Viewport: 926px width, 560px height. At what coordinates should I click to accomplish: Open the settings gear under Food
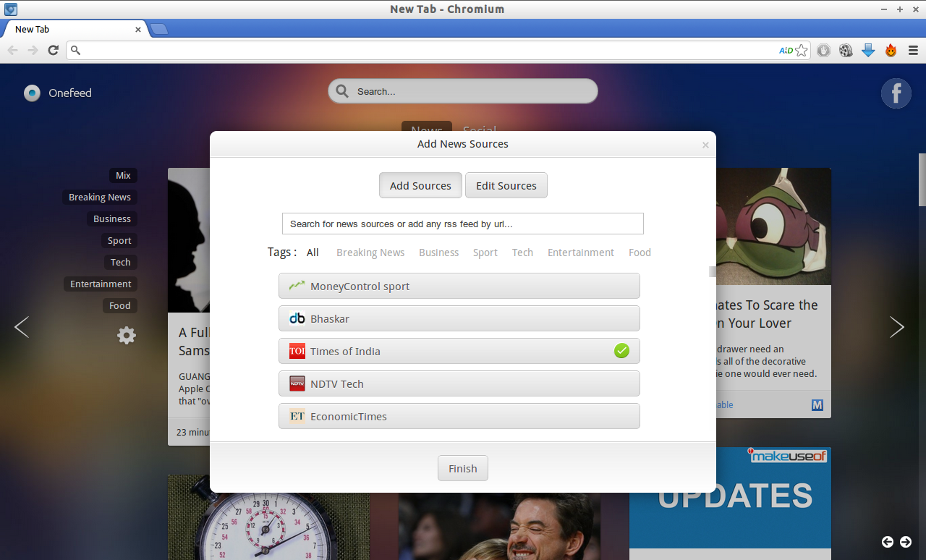tap(127, 335)
